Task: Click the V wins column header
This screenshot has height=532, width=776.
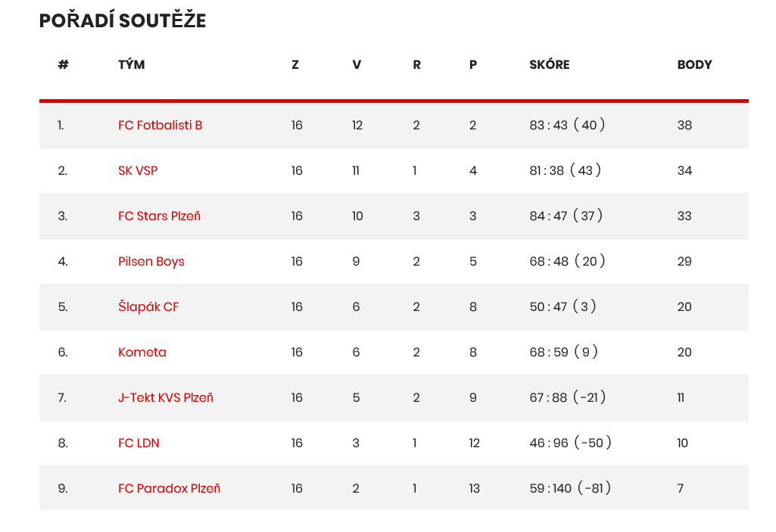Action: pos(357,65)
